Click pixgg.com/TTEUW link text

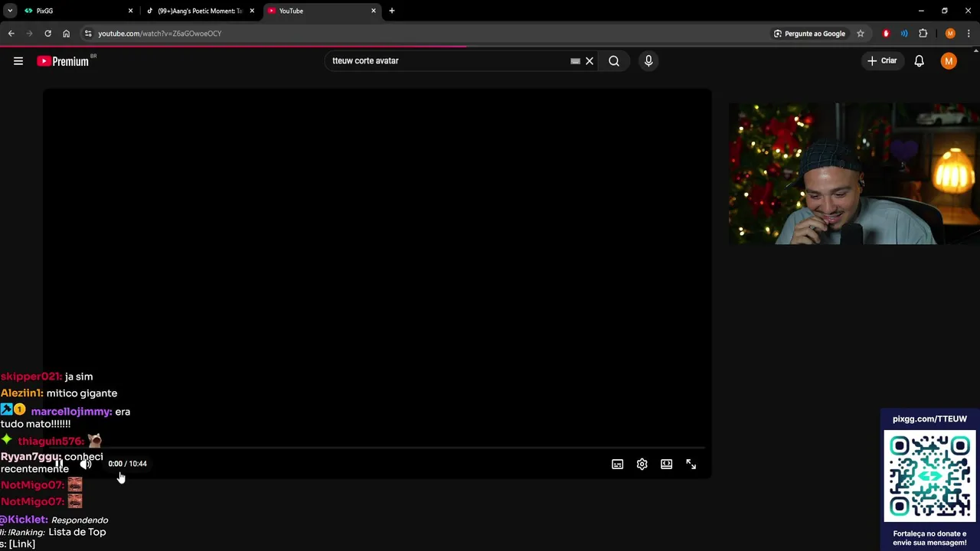pyautogui.click(x=929, y=419)
